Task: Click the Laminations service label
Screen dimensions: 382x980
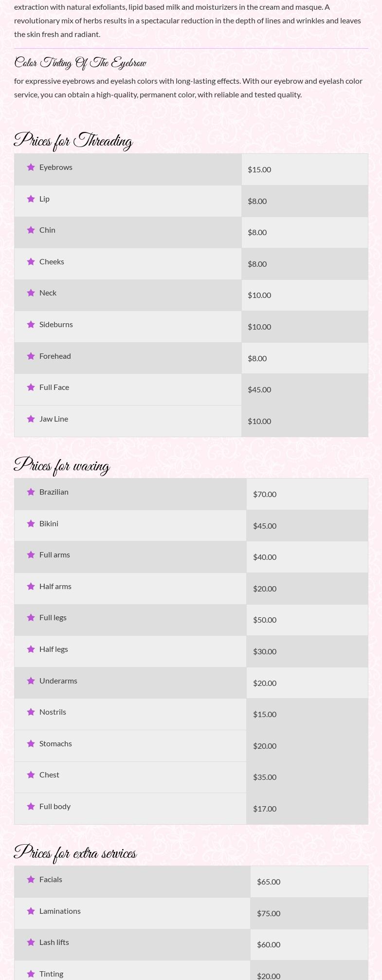Action: [60, 911]
